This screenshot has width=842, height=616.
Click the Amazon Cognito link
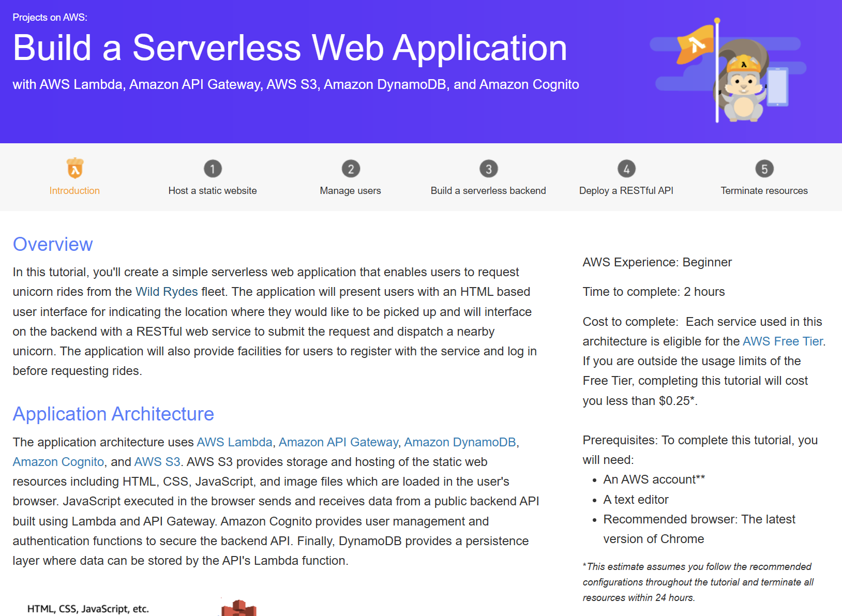(58, 462)
